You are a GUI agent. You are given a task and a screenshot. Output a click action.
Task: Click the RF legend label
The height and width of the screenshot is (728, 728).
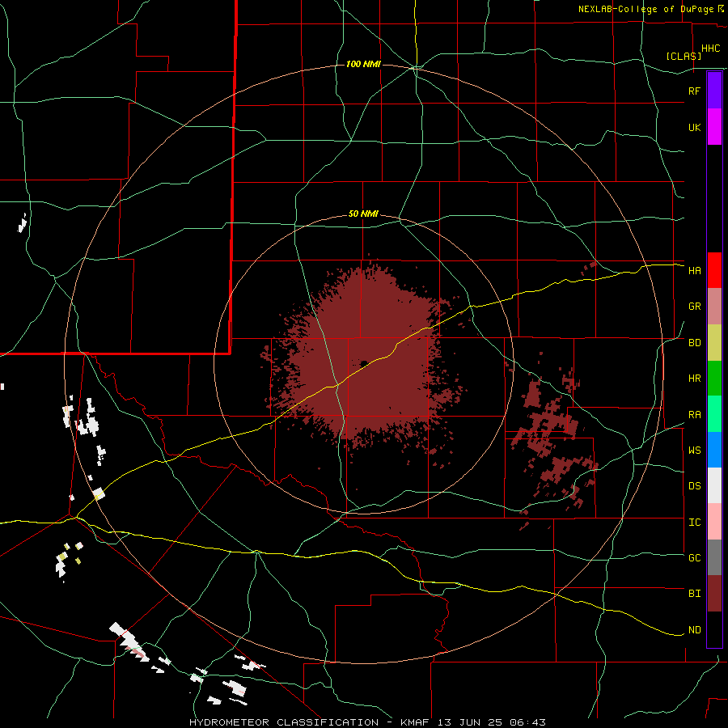click(694, 91)
